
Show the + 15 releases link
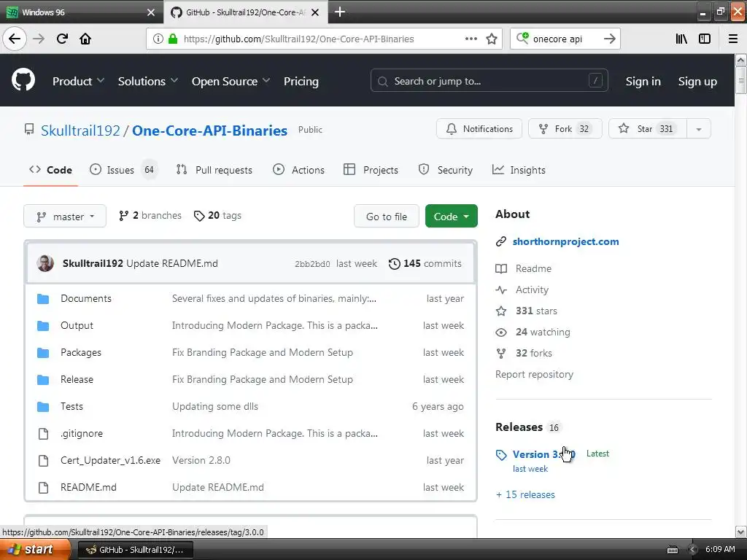point(525,495)
